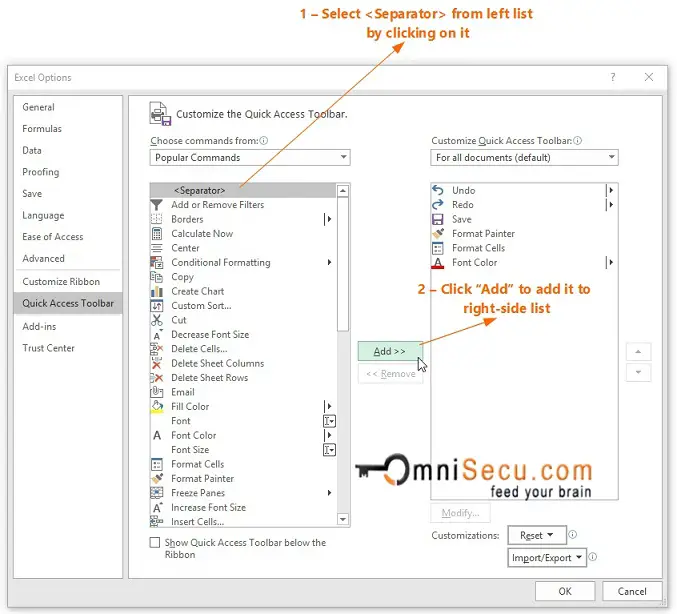Open the Ease of Access category
The height and width of the screenshot is (614, 677).
click(53, 237)
